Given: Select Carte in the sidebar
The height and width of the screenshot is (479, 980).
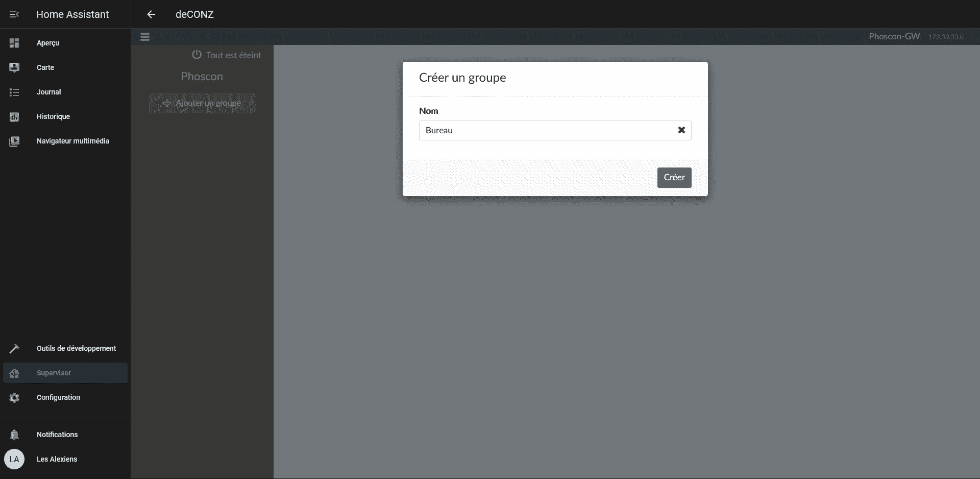Looking at the screenshot, I should click(65, 67).
